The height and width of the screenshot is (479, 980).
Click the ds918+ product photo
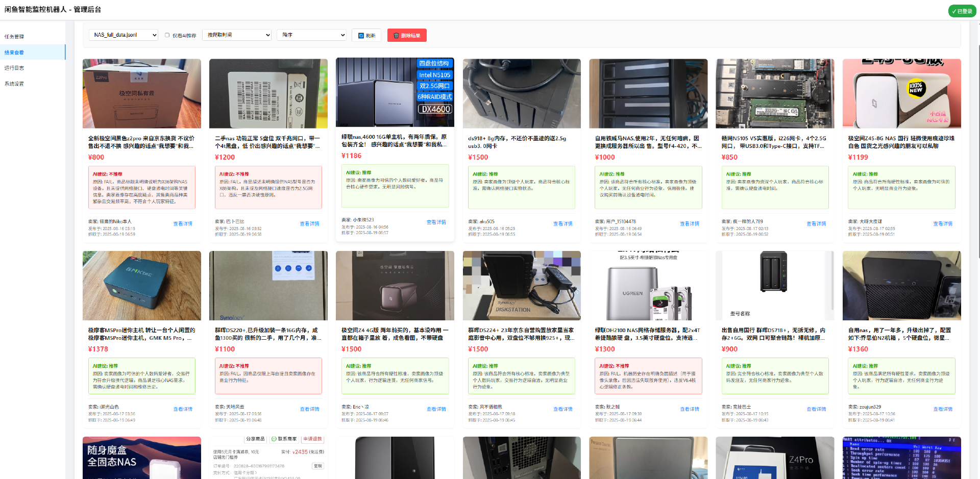[522, 93]
